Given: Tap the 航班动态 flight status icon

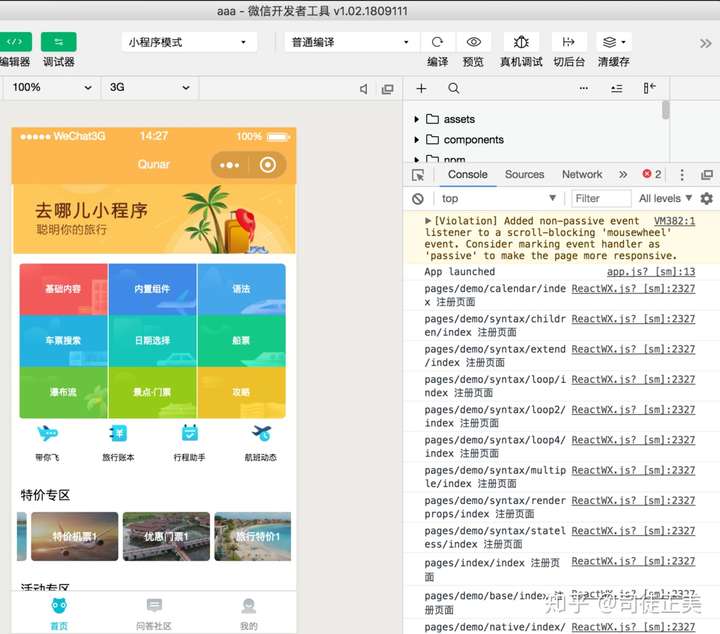Looking at the screenshot, I should (261, 433).
